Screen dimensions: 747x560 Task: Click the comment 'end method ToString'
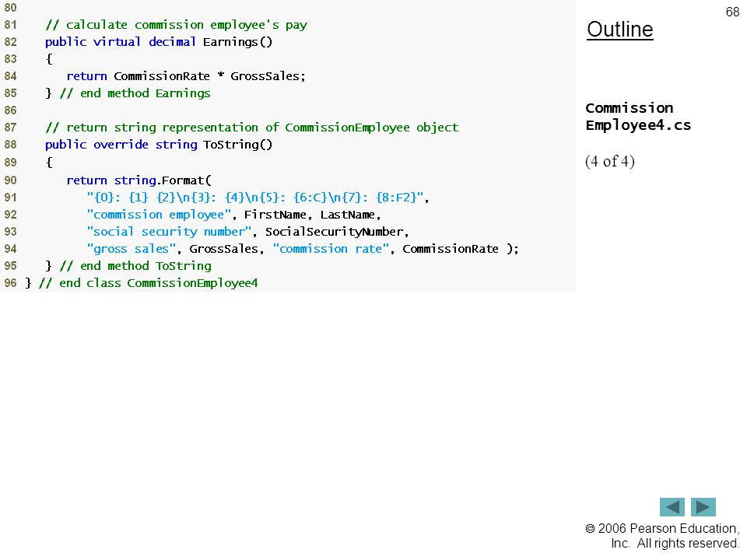click(135, 266)
